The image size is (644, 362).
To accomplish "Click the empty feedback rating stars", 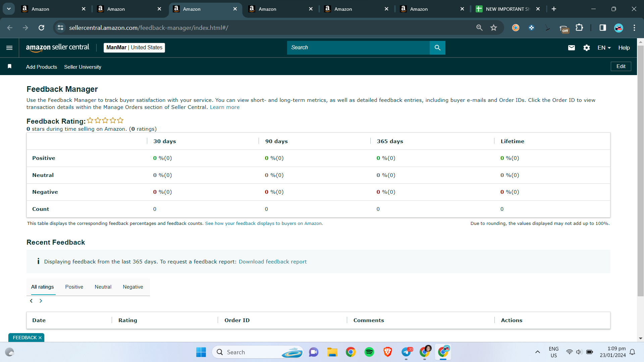I will pos(105,120).
